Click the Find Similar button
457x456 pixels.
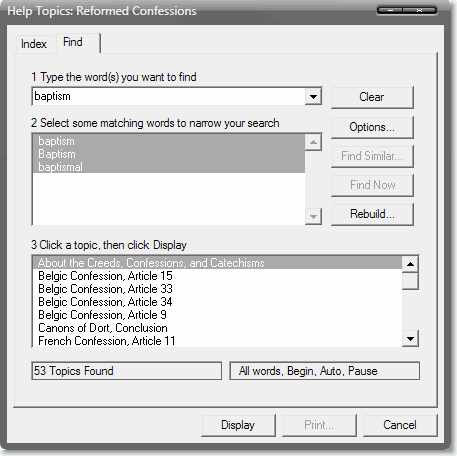coord(372,156)
